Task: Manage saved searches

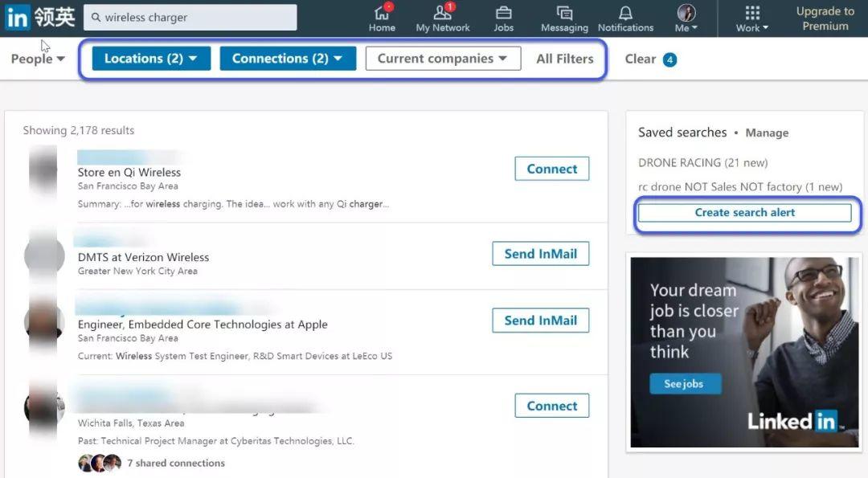Action: [x=767, y=133]
